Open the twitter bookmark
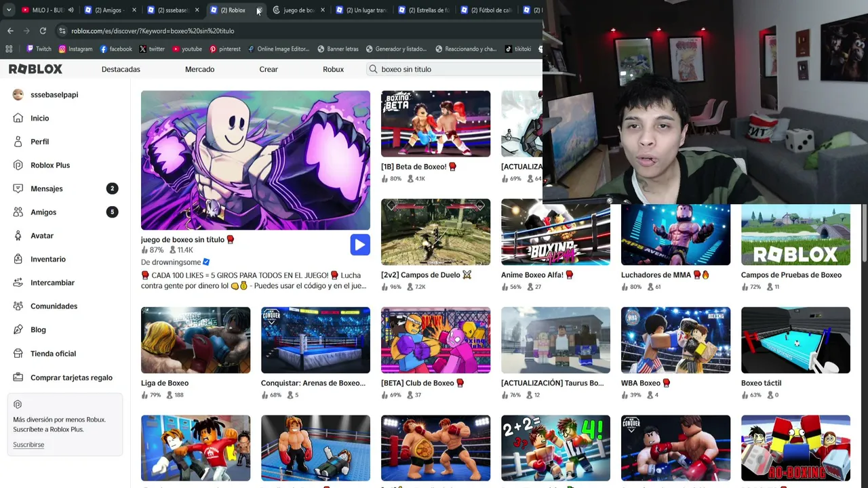 click(152, 49)
